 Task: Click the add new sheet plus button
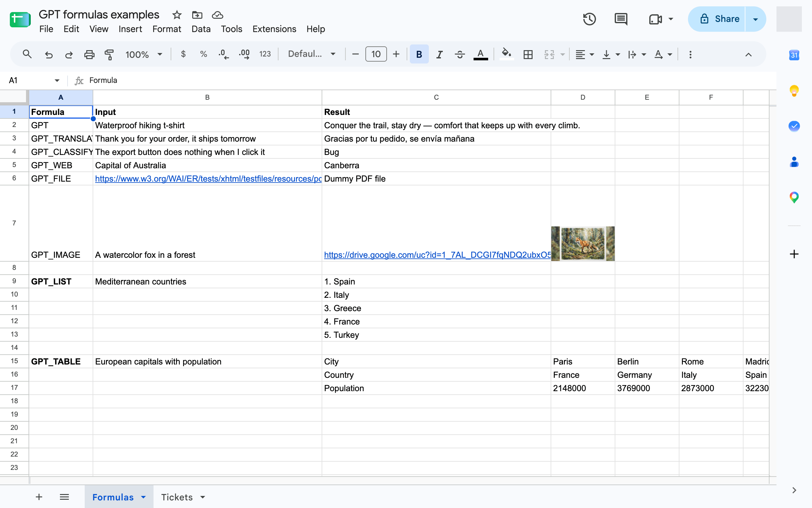click(39, 497)
